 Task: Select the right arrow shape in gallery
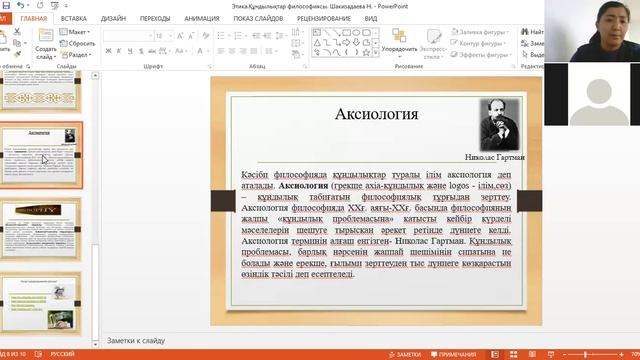coord(347,42)
